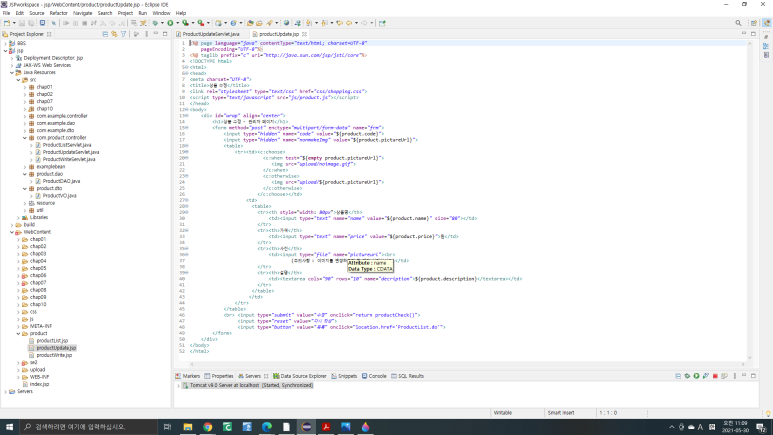Expand the Tomcat v9.0 server entry
This screenshot has height=435, width=773.
pos(178,386)
